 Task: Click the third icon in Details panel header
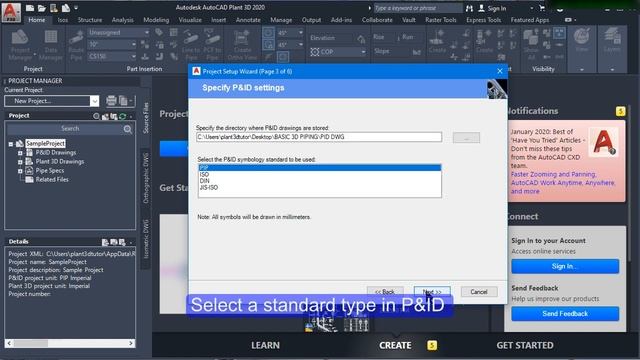tap(122, 242)
